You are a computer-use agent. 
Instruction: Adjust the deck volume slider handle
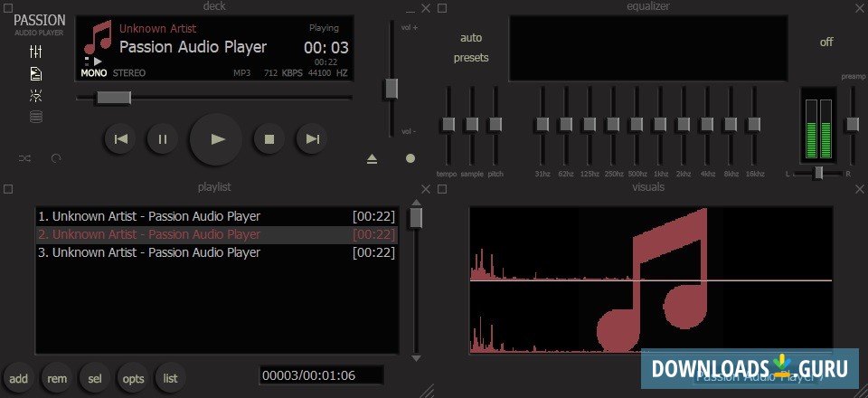pyautogui.click(x=392, y=90)
